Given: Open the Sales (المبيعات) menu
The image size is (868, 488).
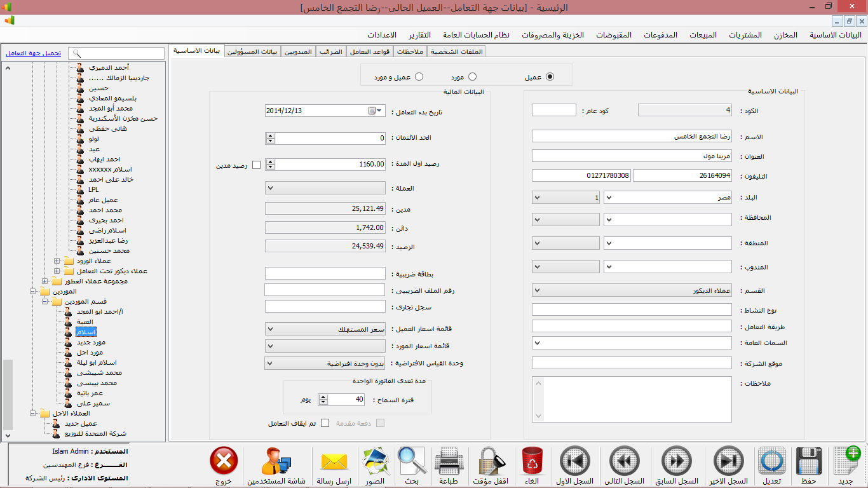Looking at the screenshot, I should [703, 35].
